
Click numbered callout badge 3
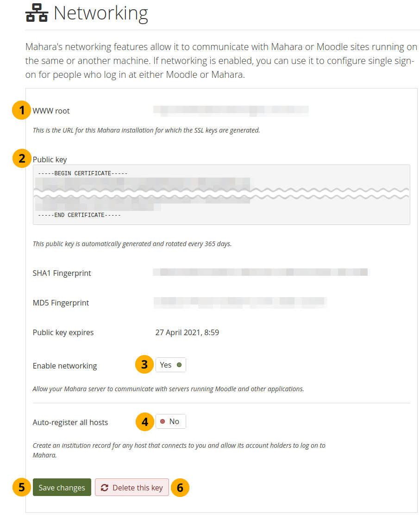tap(144, 365)
